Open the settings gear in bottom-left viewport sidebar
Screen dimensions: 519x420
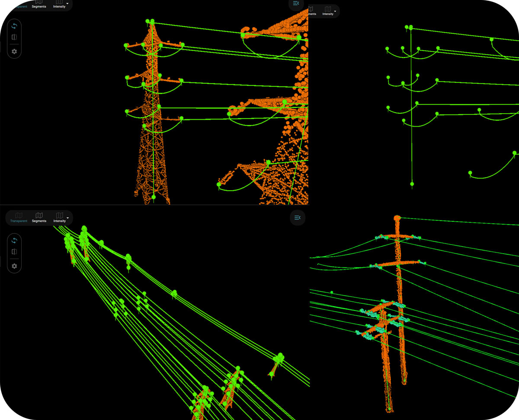[14, 266]
